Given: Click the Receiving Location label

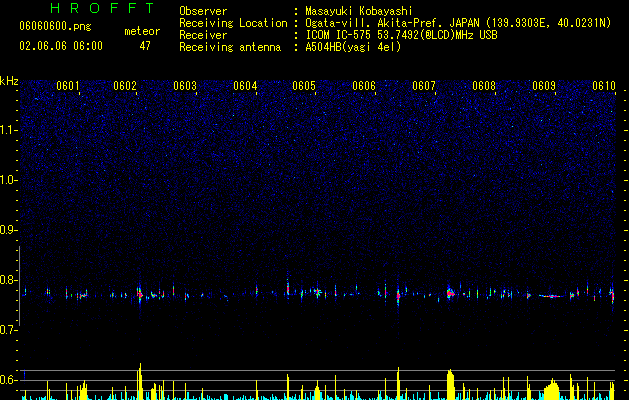Looking at the screenshot, I should (233, 23).
